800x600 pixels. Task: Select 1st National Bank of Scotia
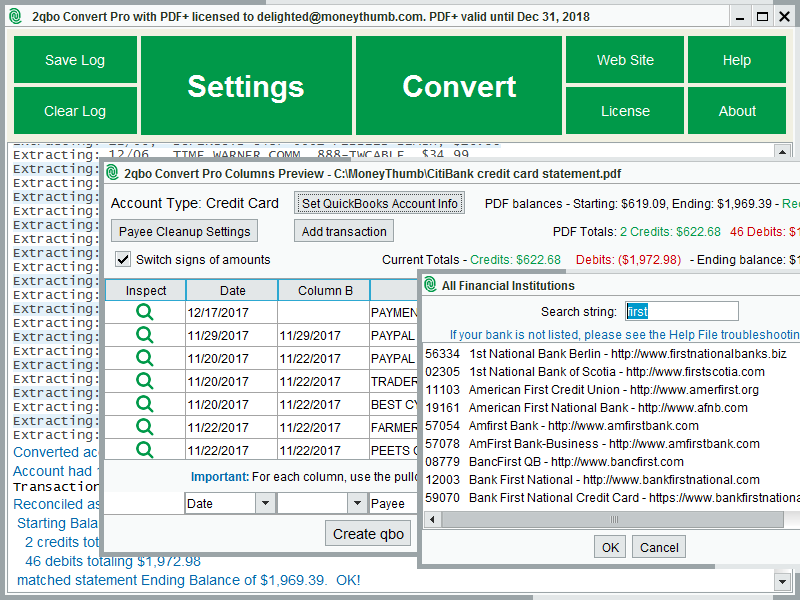tap(595, 371)
